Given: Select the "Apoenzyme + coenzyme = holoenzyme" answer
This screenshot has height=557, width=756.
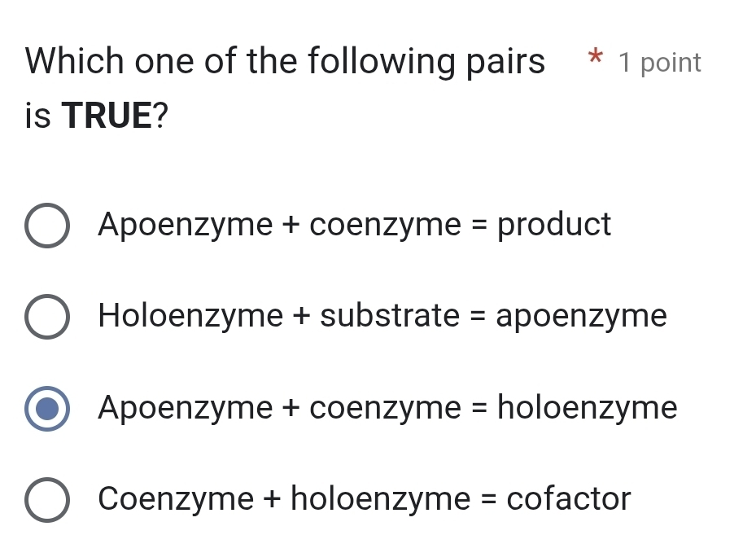Looking at the screenshot, I should [46, 407].
